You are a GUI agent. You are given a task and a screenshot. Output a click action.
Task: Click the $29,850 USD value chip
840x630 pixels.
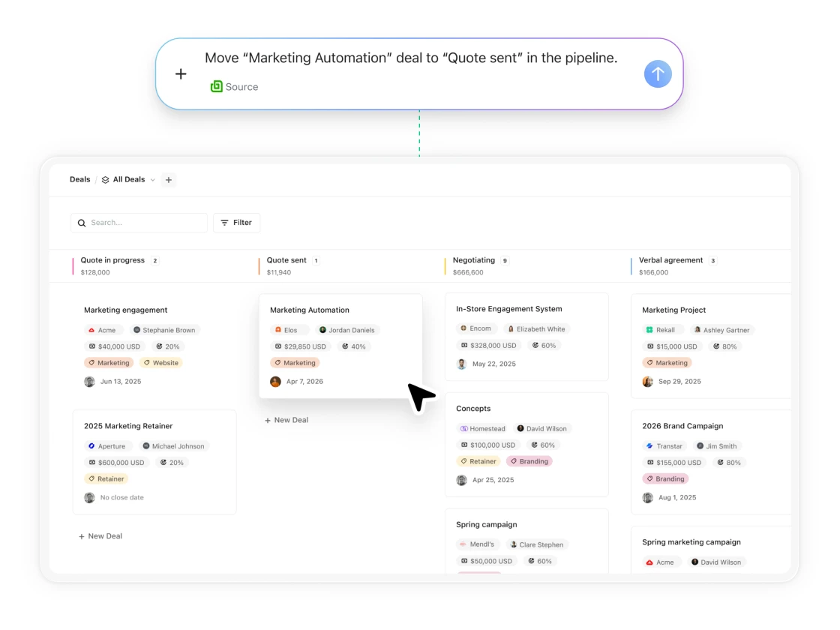[300, 346]
